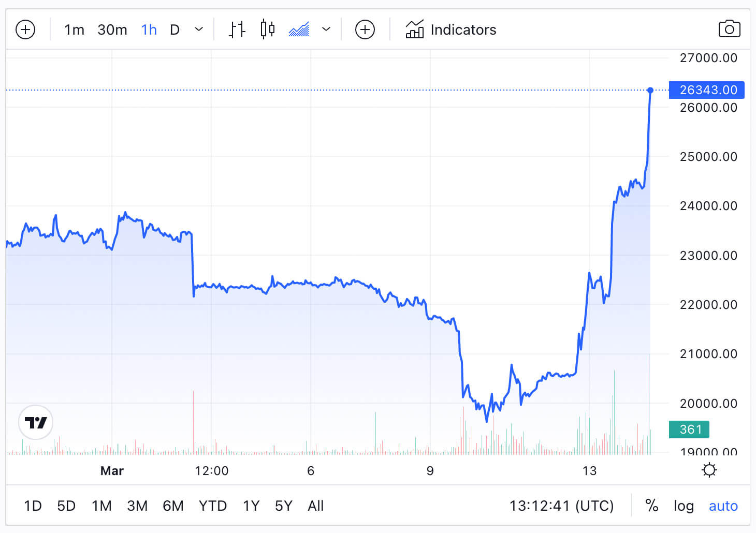
Task: Click the compare symbol plus icon
Action: pyautogui.click(x=365, y=29)
